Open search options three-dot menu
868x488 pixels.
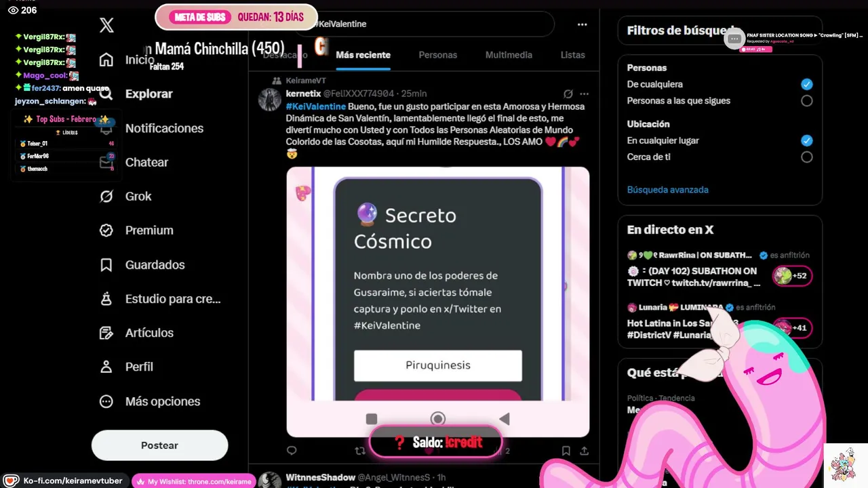[582, 24]
